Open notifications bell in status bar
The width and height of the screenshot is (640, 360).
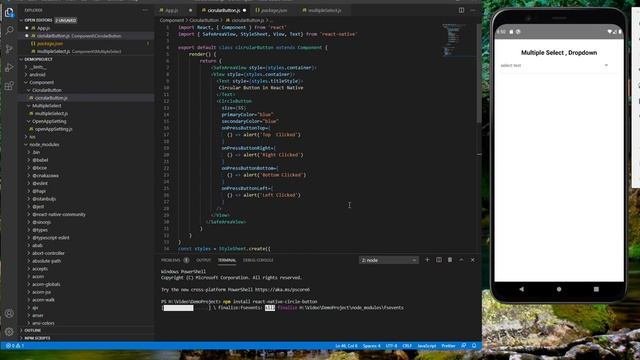[x=474, y=346]
